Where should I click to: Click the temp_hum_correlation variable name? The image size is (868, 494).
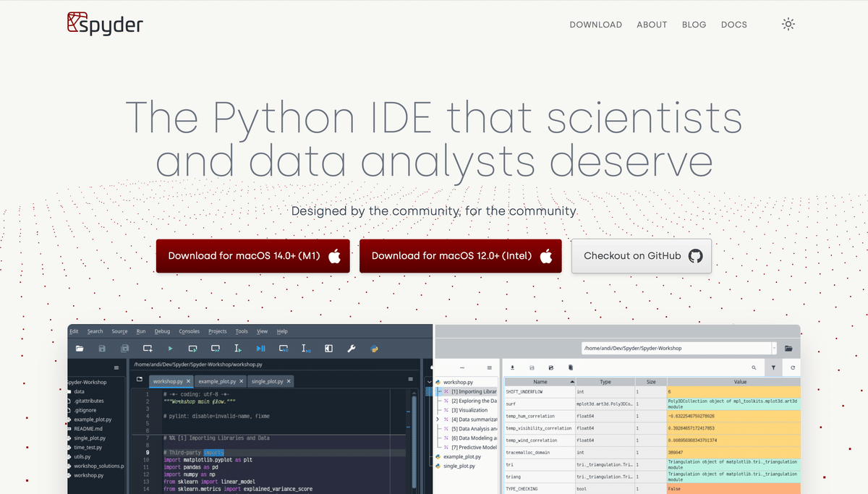[530, 416]
